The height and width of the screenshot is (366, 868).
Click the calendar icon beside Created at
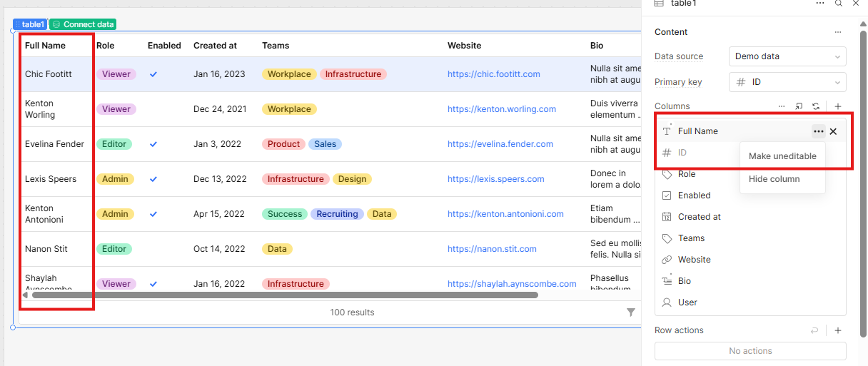[667, 217]
